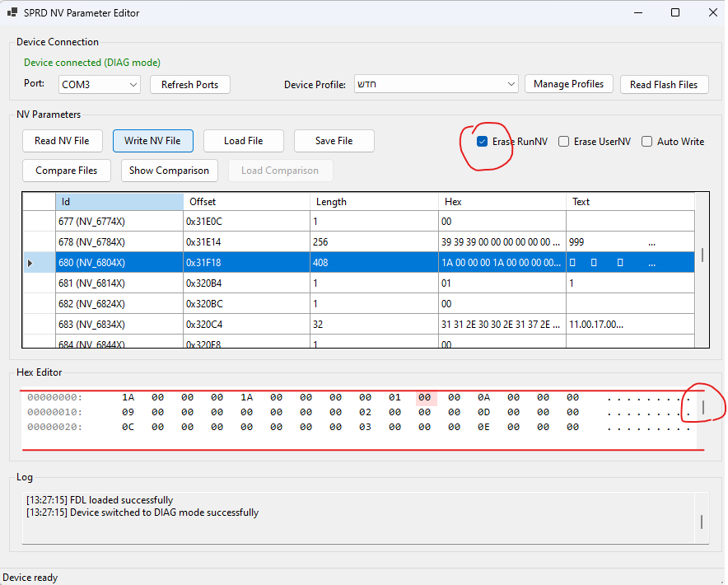Click the NV table vertical scrollbar thumb

pyautogui.click(x=702, y=255)
